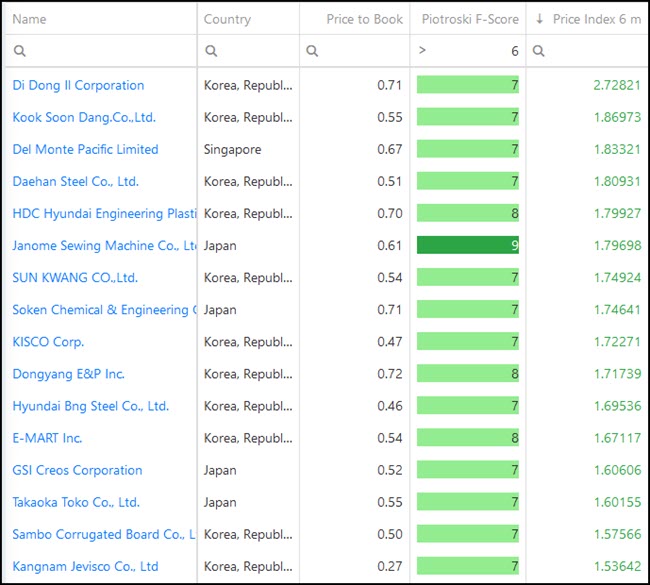Open the greater-than operator in the Piotroski filter
Image resolution: width=650 pixels, height=585 pixels.
coord(422,50)
